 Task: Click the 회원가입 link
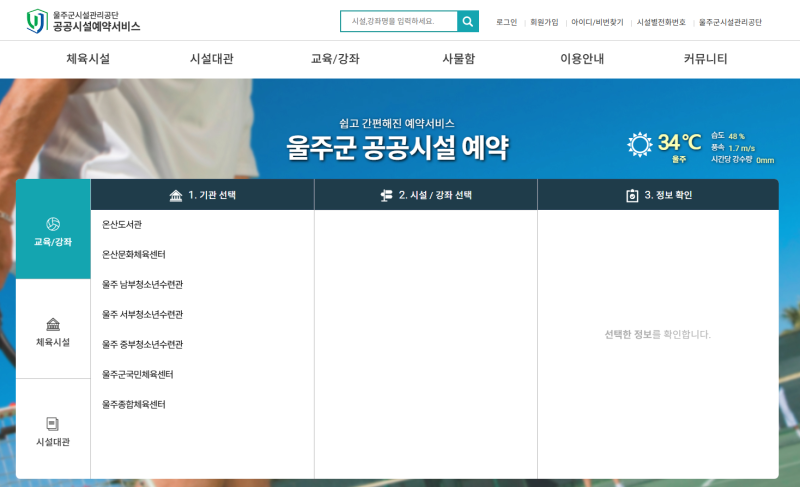click(x=544, y=22)
